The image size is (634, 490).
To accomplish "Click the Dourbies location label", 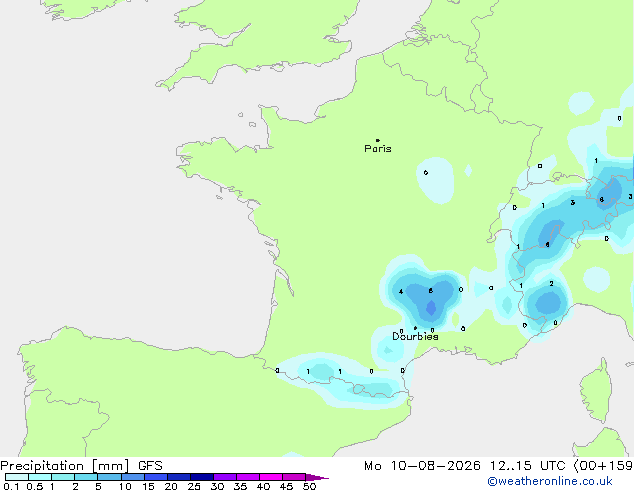I will click(415, 336).
